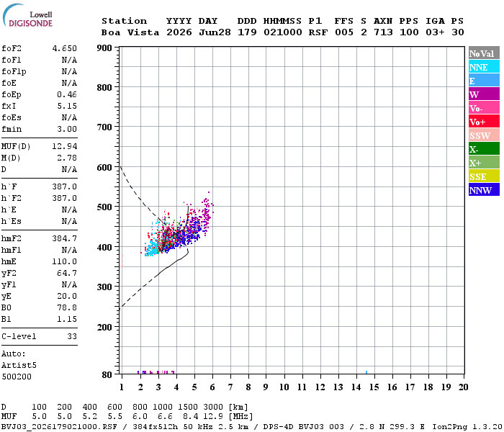Select the NoVal gray legend swatch

[484, 53]
